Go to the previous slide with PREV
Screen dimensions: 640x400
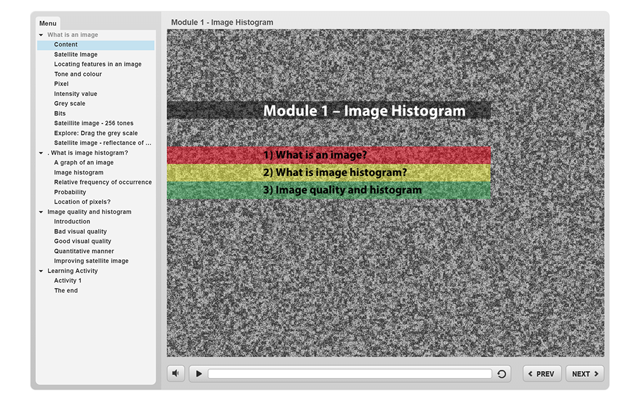click(541, 373)
